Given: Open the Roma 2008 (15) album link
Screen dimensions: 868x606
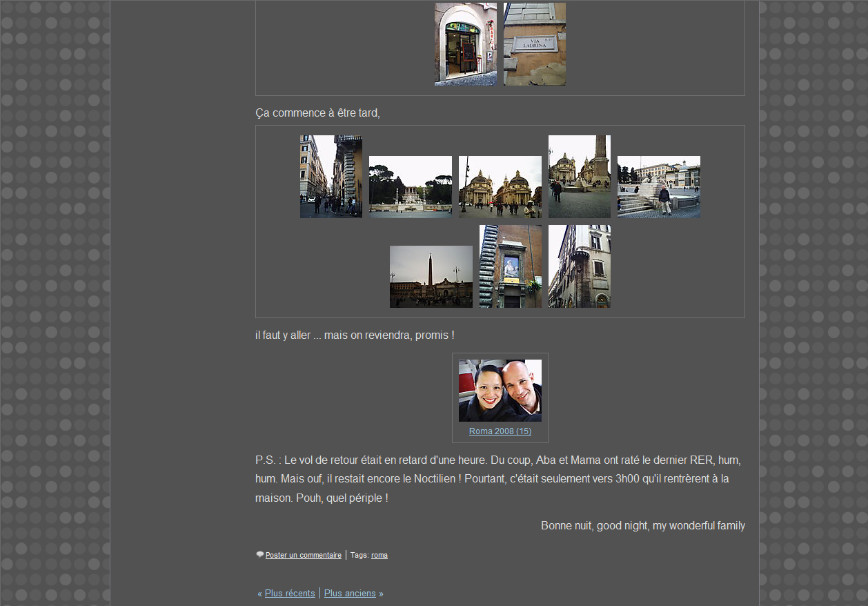Looking at the screenshot, I should point(500,431).
